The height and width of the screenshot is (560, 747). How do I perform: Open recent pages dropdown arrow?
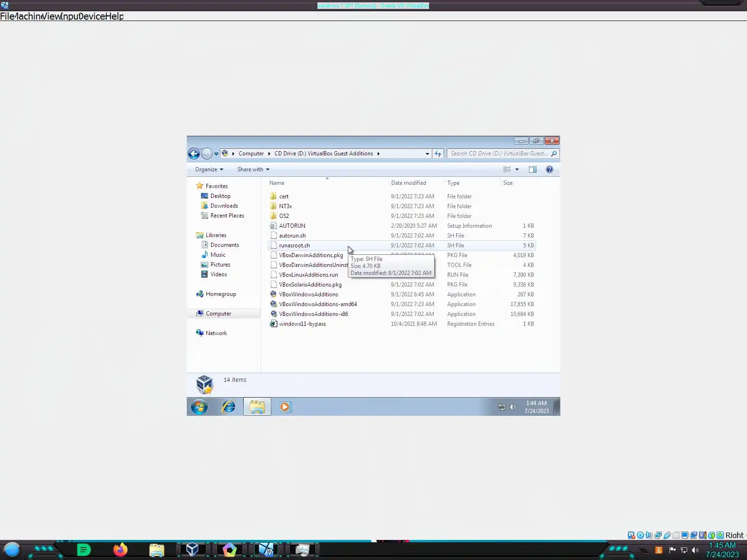216,154
